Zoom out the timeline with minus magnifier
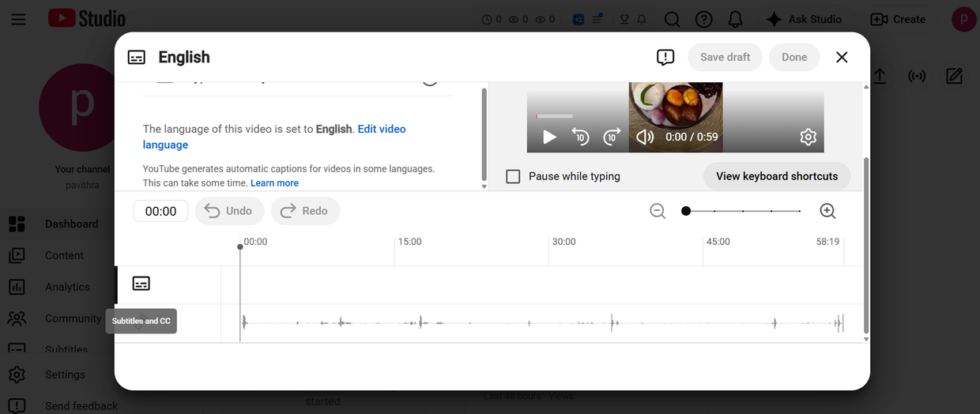This screenshot has height=414, width=980. [658, 211]
